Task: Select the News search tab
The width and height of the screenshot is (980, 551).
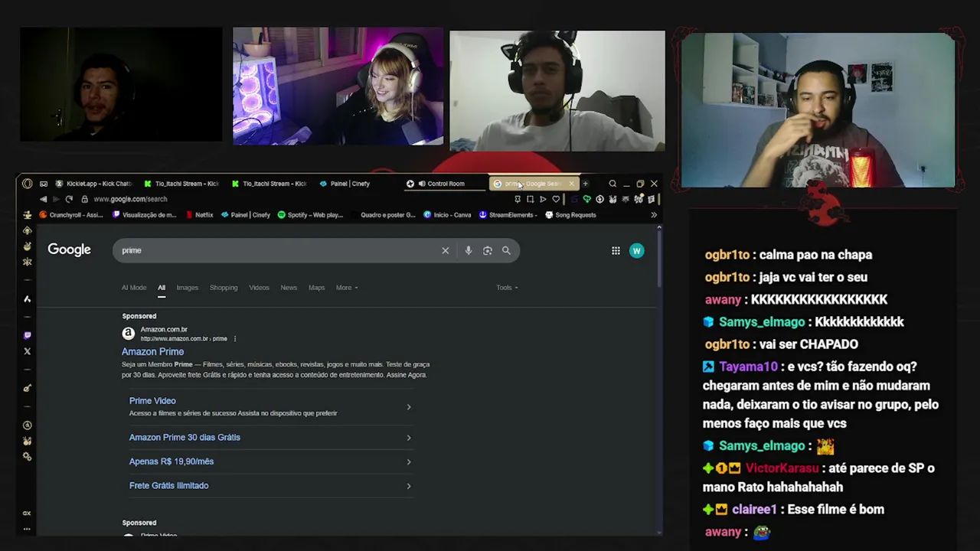Action: 289,288
